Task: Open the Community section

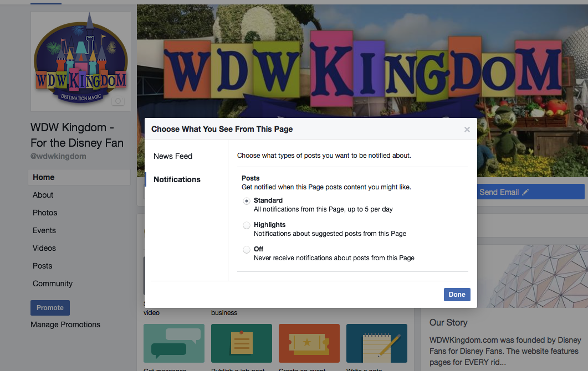Action: point(53,284)
